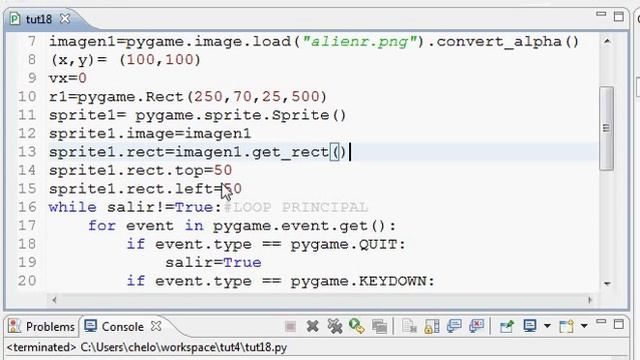
Task: Click 'sprite1.rect.left' on line 15
Action: click(x=130, y=189)
